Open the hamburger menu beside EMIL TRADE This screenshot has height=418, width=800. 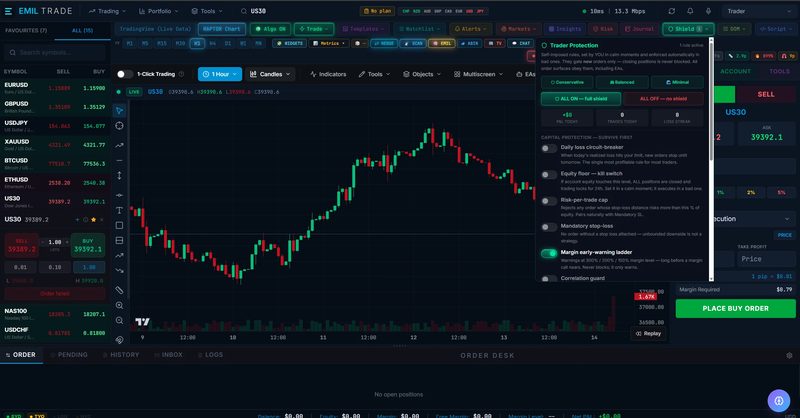tap(8, 11)
